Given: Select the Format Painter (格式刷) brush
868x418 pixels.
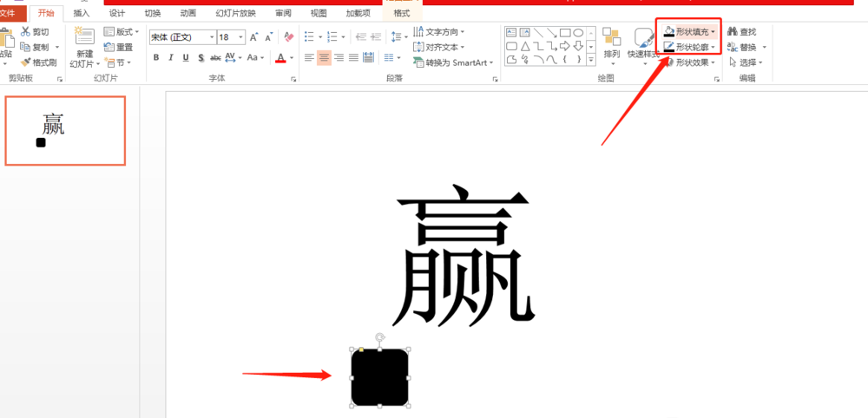Looking at the screenshot, I should [39, 62].
